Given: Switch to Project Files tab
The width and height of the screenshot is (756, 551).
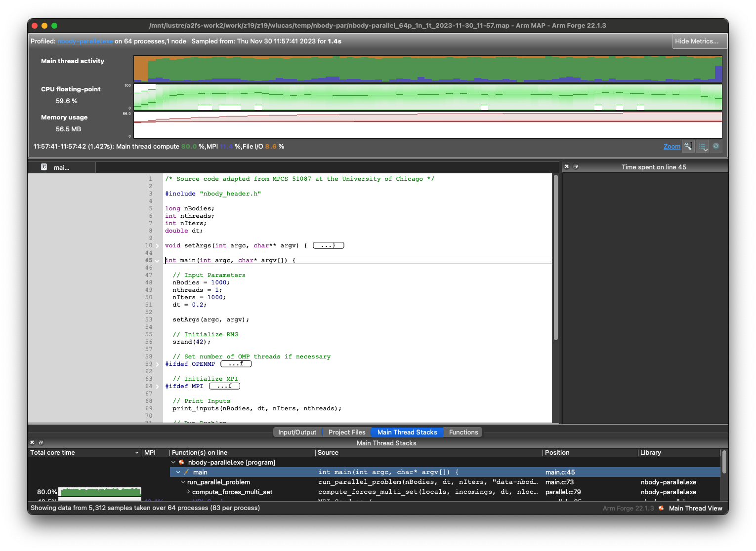Looking at the screenshot, I should click(347, 433).
